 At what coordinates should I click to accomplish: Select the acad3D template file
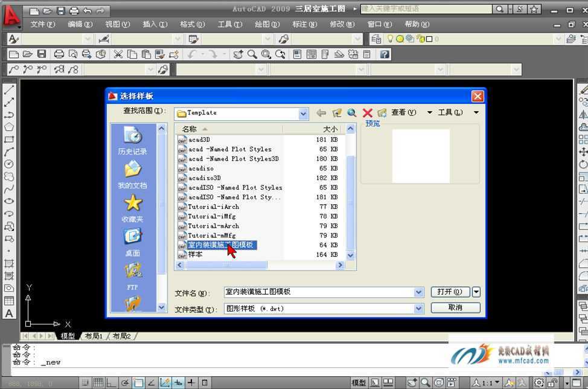click(199, 140)
